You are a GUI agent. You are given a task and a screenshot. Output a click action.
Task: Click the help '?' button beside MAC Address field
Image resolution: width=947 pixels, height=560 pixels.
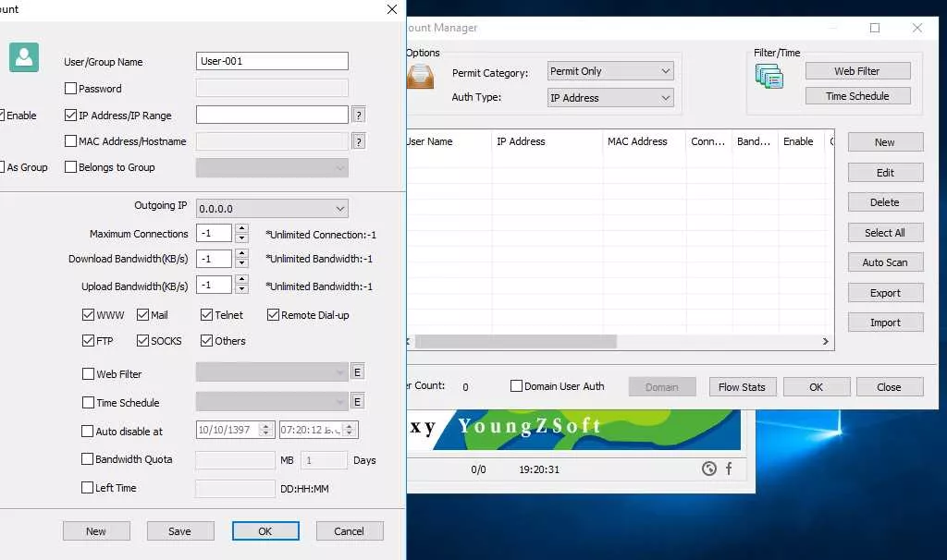pos(359,141)
